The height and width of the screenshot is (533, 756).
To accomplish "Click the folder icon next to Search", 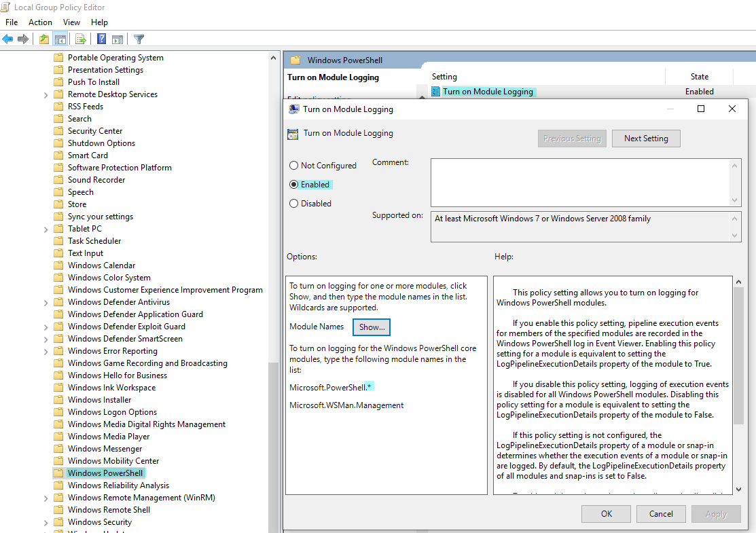I will click(58, 119).
